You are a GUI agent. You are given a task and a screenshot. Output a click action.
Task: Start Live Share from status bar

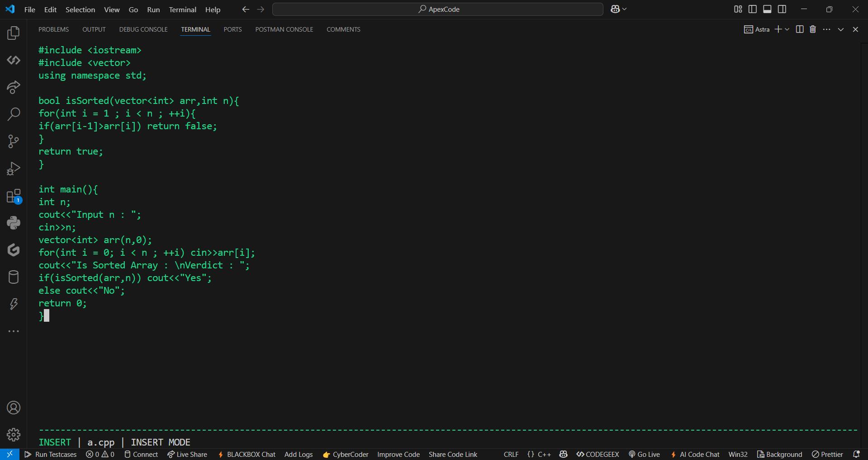(187, 454)
